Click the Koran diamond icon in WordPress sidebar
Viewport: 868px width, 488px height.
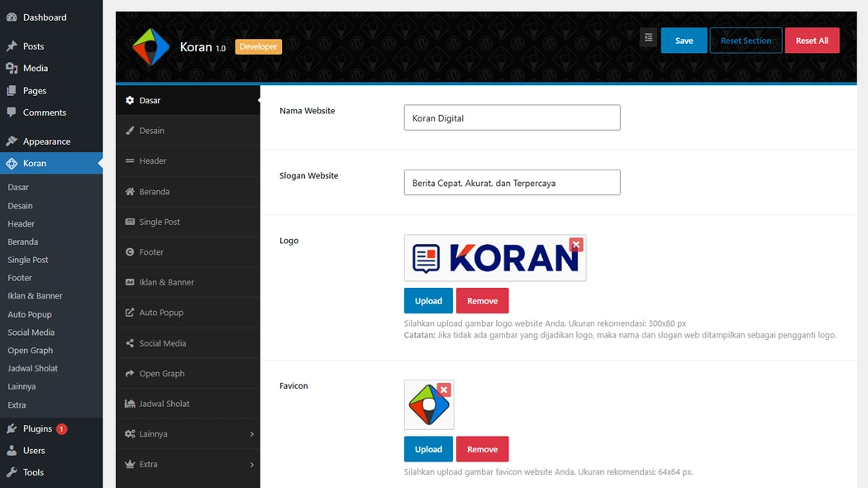[12, 164]
